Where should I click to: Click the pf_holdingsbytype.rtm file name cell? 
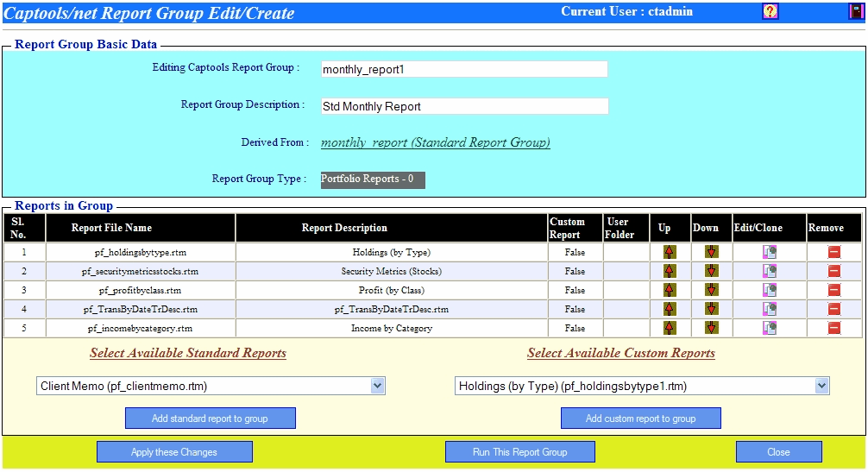[x=141, y=252]
